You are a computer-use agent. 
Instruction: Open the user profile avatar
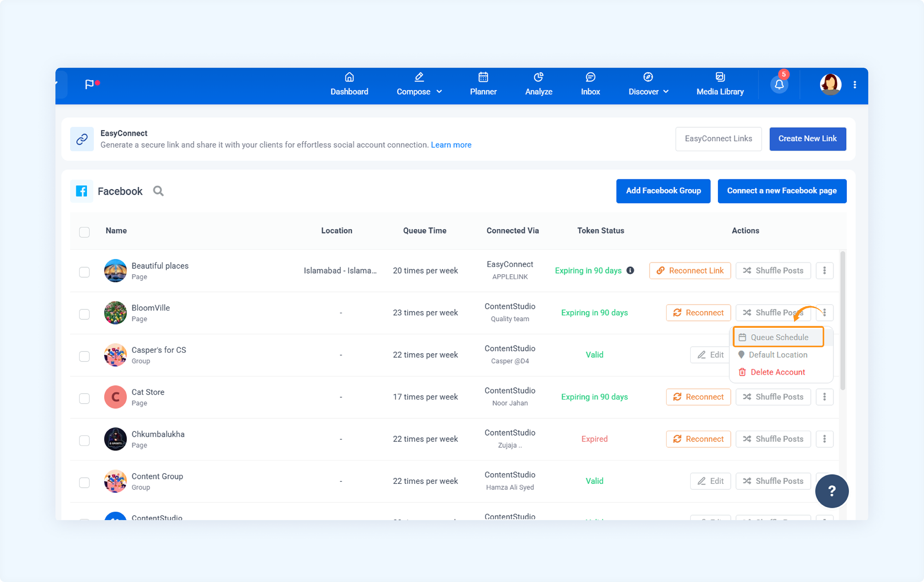point(830,84)
